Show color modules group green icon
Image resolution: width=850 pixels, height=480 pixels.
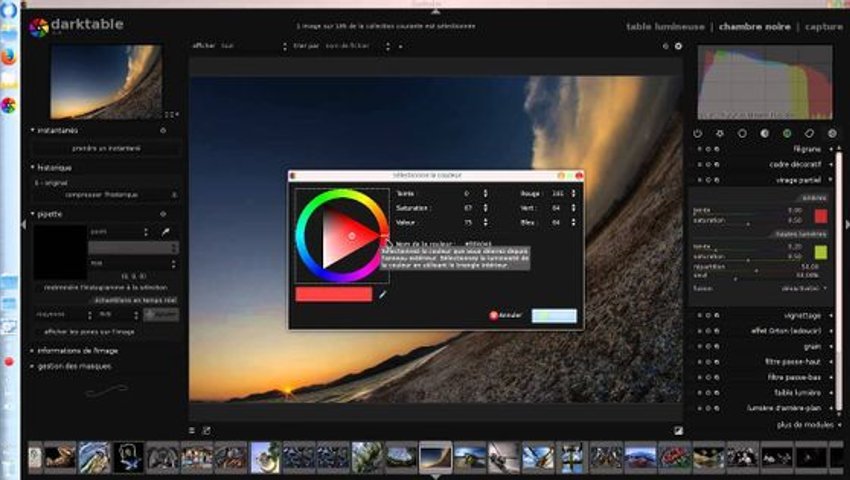pyautogui.click(x=787, y=133)
